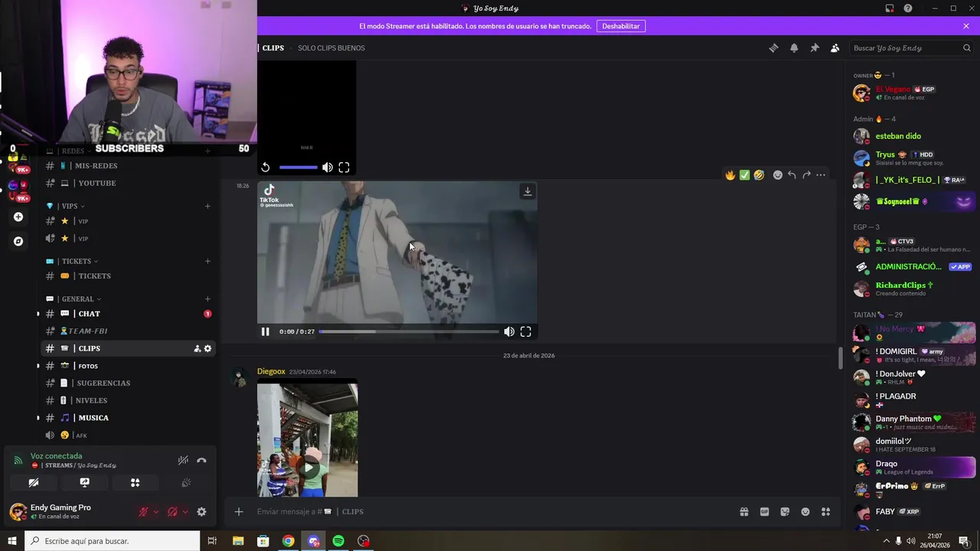Viewport: 980px width, 551px height.
Task: Pause the TikTok video at 0:00 / 0:27
Action: (265, 331)
